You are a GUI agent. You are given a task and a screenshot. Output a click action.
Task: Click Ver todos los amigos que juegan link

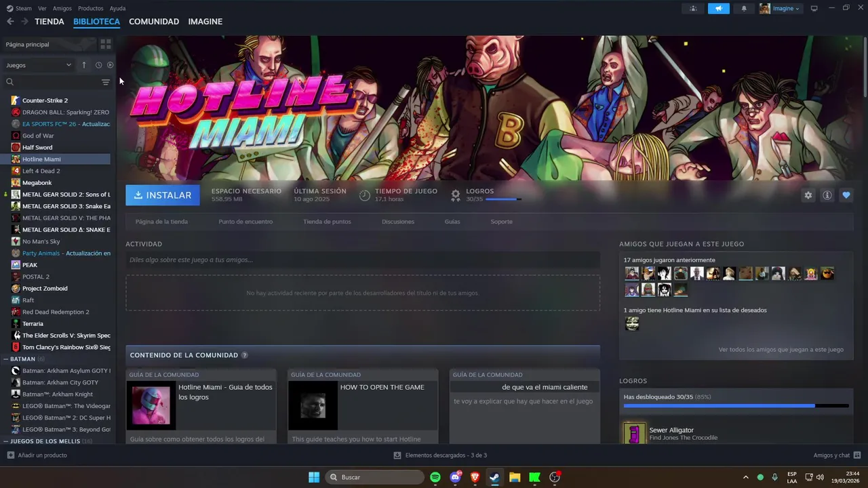click(781, 350)
